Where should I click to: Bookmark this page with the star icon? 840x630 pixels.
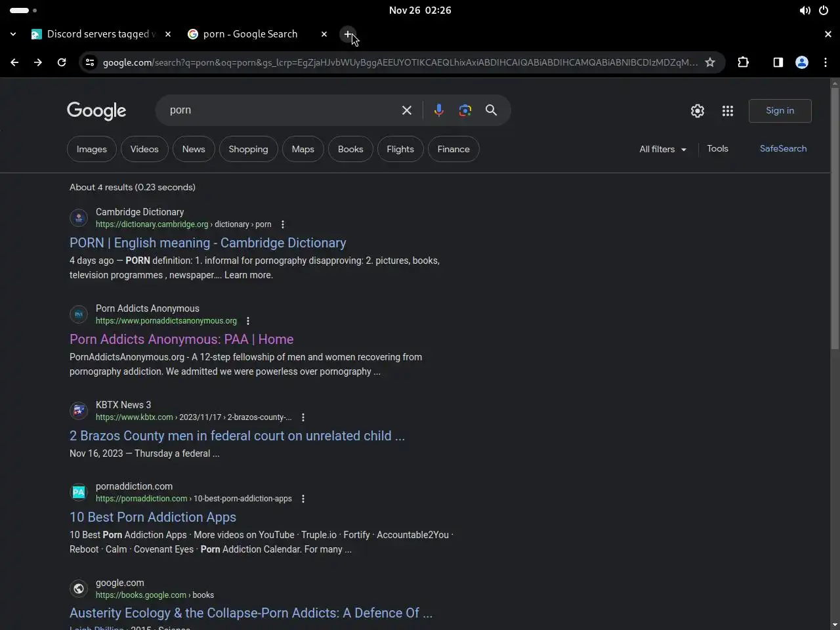click(710, 62)
